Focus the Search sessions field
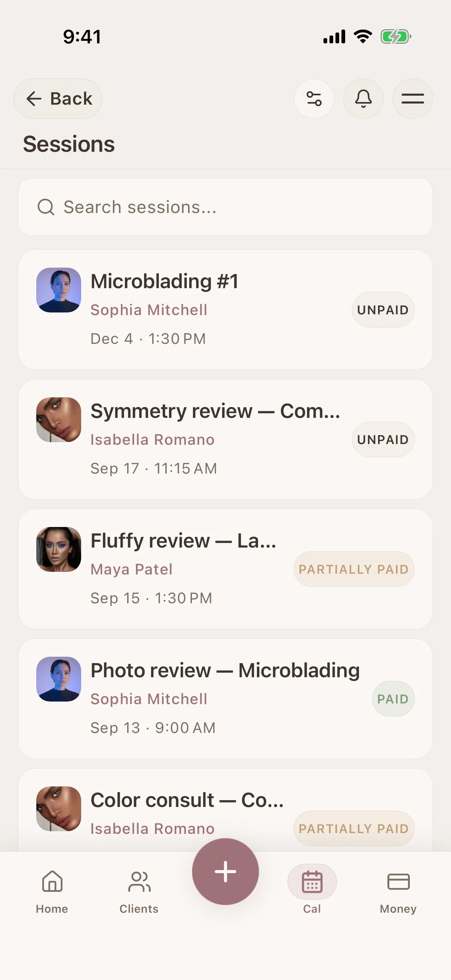The image size is (451, 980). point(225,207)
